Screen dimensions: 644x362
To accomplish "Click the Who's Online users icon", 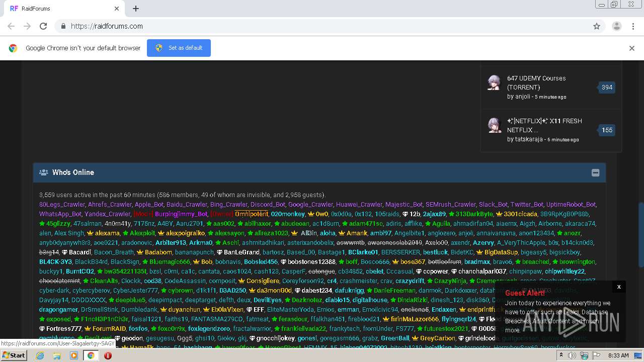I will coord(44,172).
